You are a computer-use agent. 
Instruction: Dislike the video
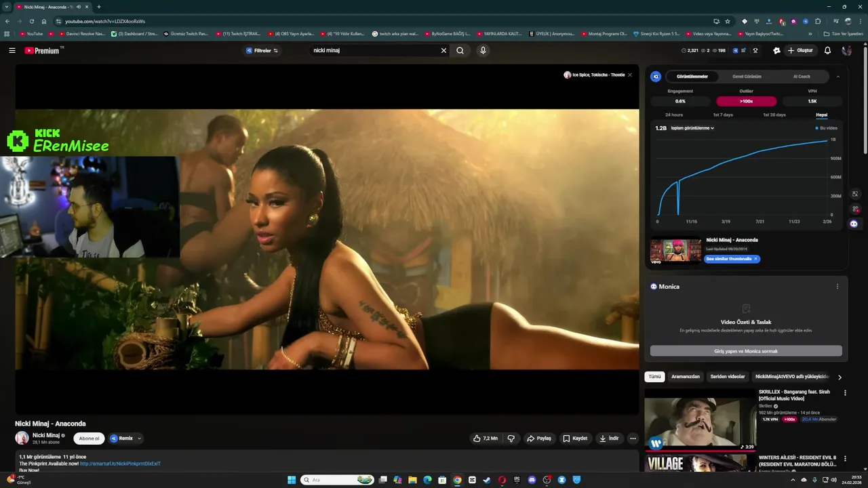tap(511, 439)
